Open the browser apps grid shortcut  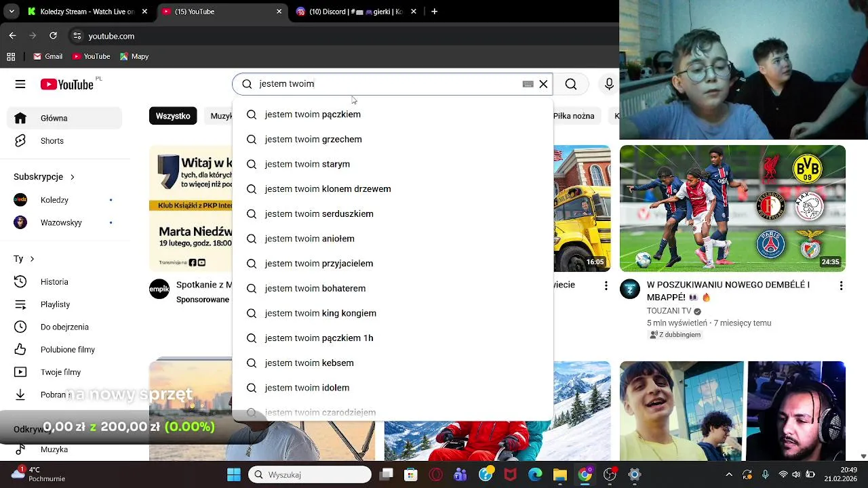pos(11,56)
